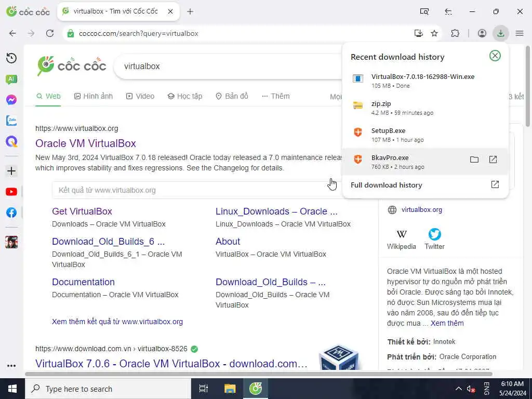This screenshot has height=399, width=532.
Task: Close the virtualbox search tab
Action: tap(170, 11)
